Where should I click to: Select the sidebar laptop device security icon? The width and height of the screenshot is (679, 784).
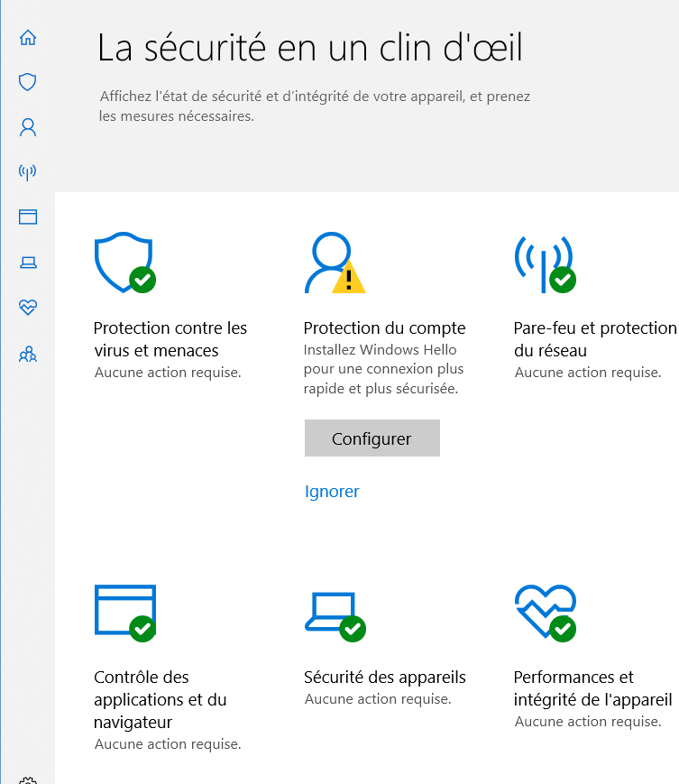(x=28, y=262)
